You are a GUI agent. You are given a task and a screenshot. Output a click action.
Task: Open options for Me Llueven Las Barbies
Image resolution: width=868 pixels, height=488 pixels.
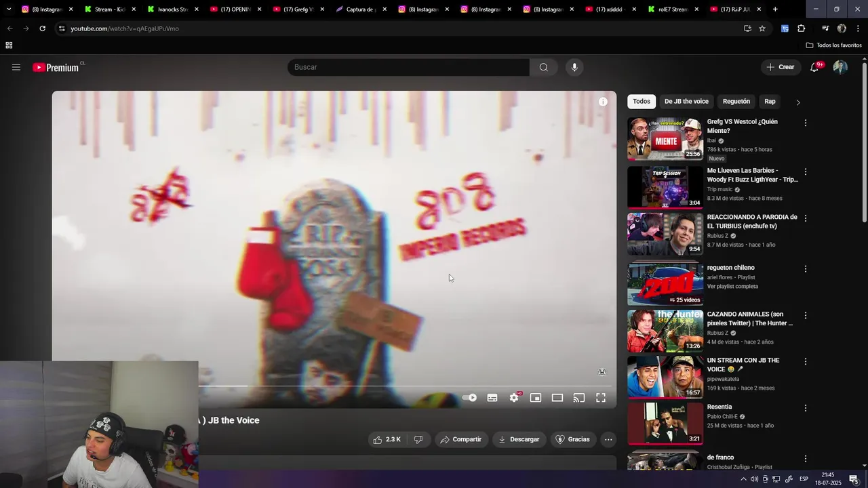(x=806, y=172)
